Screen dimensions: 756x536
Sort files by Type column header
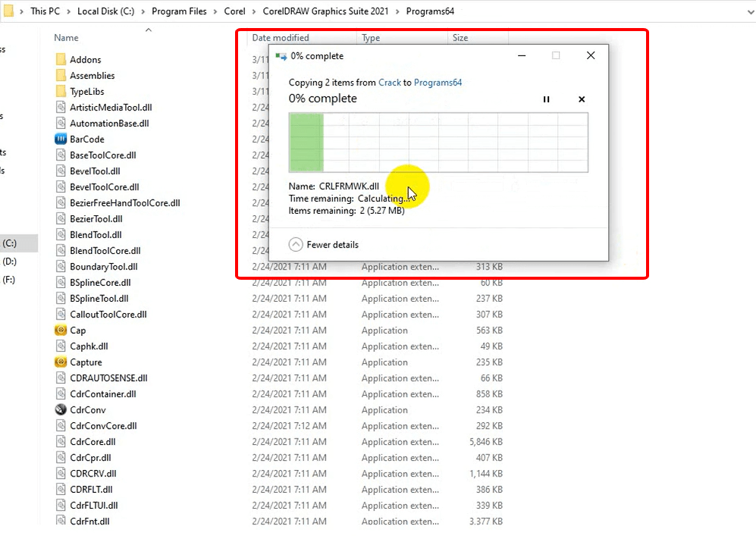click(371, 38)
